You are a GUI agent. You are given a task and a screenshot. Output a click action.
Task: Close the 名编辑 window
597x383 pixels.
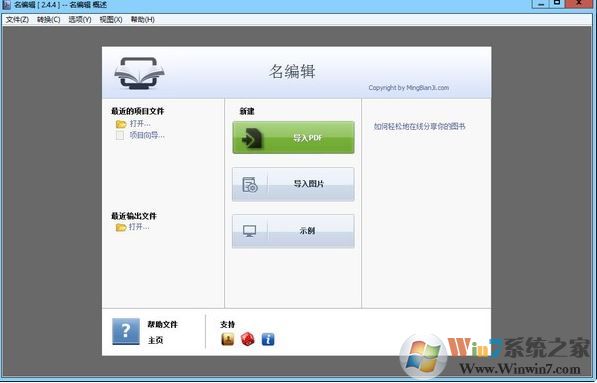[x=578, y=3]
